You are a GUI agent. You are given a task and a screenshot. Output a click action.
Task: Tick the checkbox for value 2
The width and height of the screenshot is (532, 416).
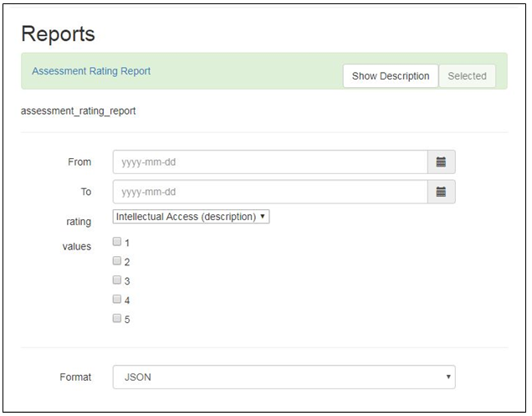(x=117, y=260)
